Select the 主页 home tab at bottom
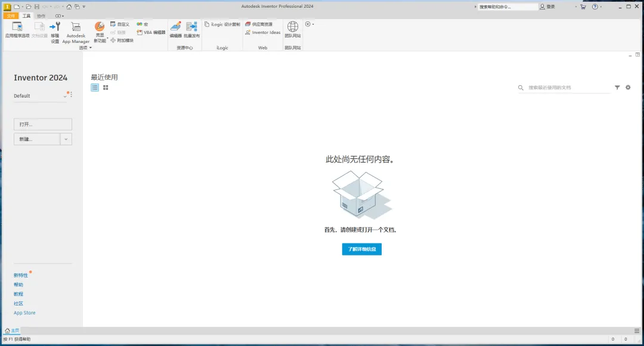Image resolution: width=644 pixels, height=346 pixels. coord(12,331)
